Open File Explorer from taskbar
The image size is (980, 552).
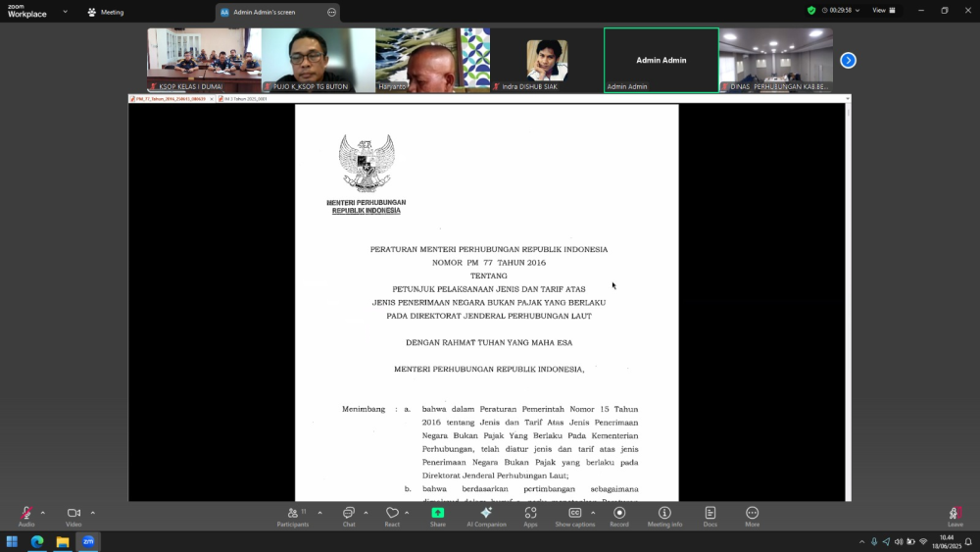[63, 541]
